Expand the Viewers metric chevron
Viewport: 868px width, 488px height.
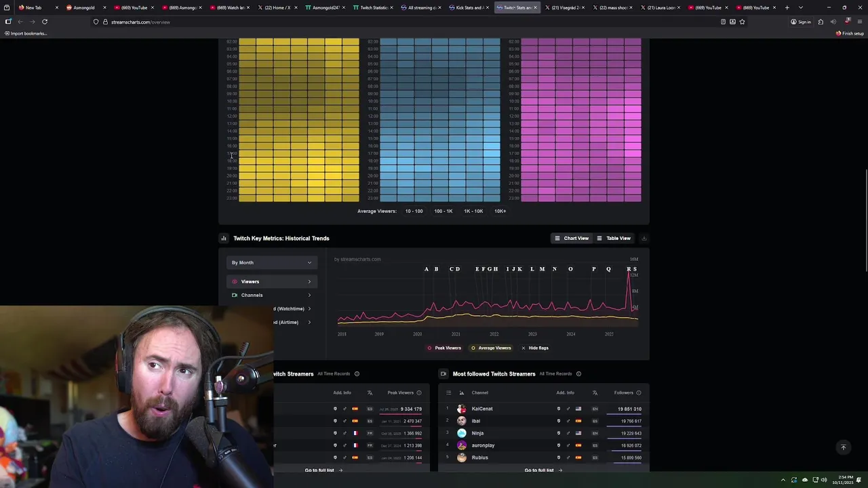pos(309,282)
